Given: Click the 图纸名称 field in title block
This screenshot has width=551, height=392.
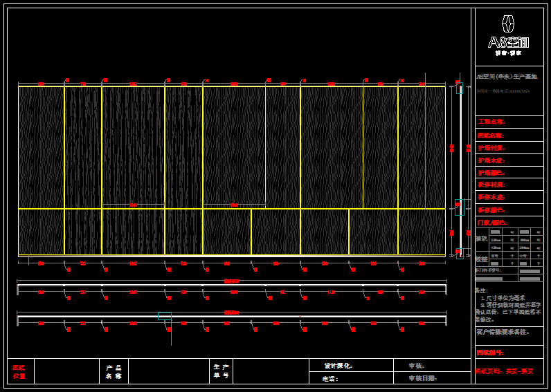Looking at the screenshot, I should 509,135.
